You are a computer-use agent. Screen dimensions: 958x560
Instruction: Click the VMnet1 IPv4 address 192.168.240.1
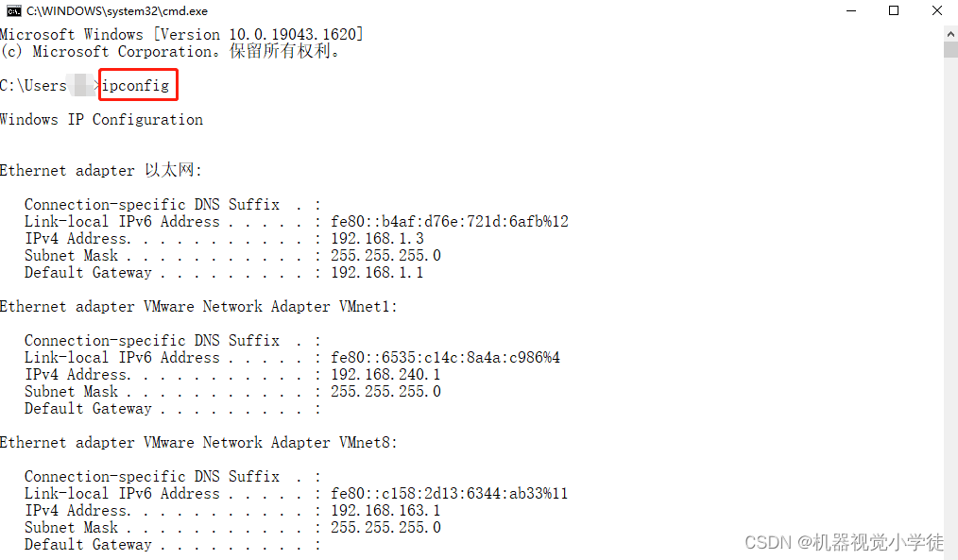[385, 374]
